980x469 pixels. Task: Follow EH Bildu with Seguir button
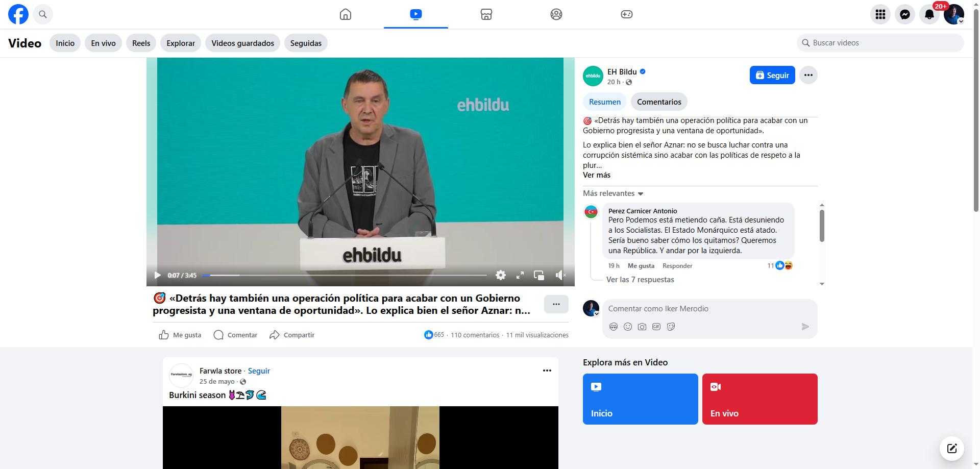[772, 75]
